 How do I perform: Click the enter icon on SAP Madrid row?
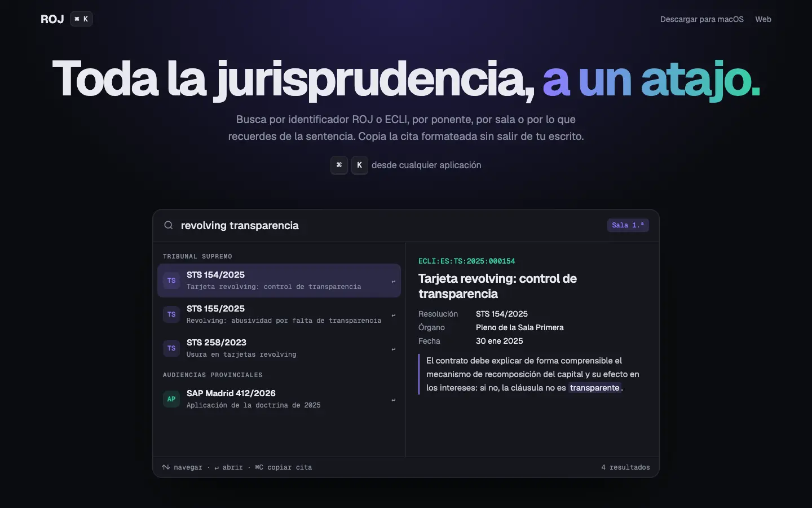[x=394, y=400]
